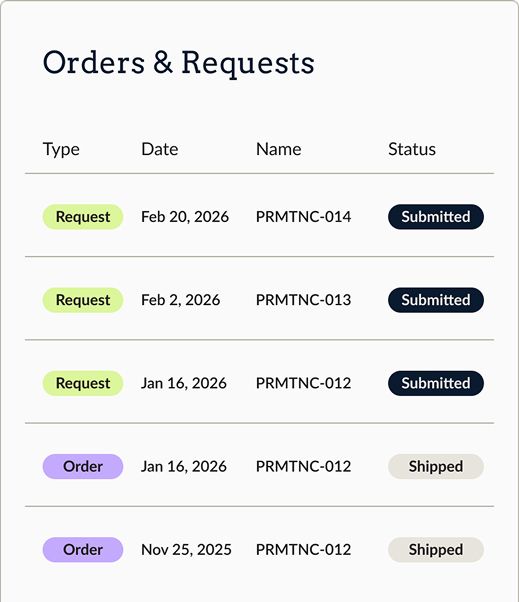Sort by the Name column header

coord(279,149)
